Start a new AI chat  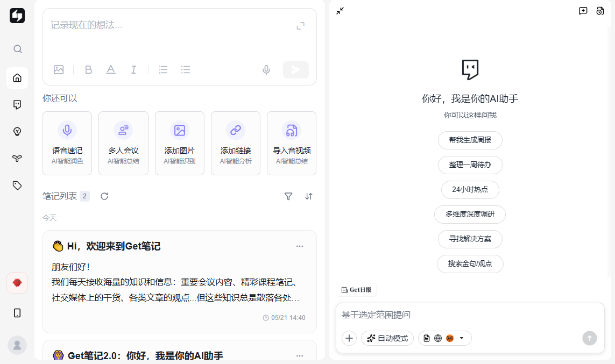[x=583, y=11]
